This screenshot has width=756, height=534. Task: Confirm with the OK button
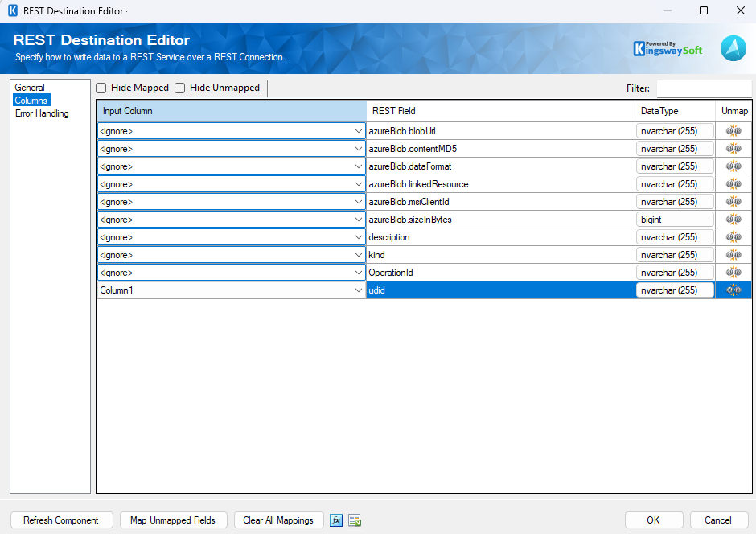click(653, 520)
